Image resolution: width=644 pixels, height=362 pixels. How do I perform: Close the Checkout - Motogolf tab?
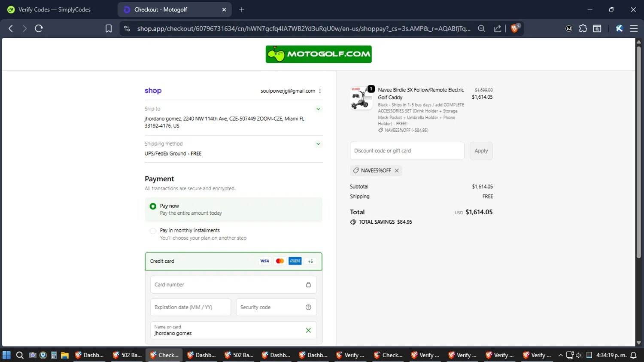tap(224, 9)
